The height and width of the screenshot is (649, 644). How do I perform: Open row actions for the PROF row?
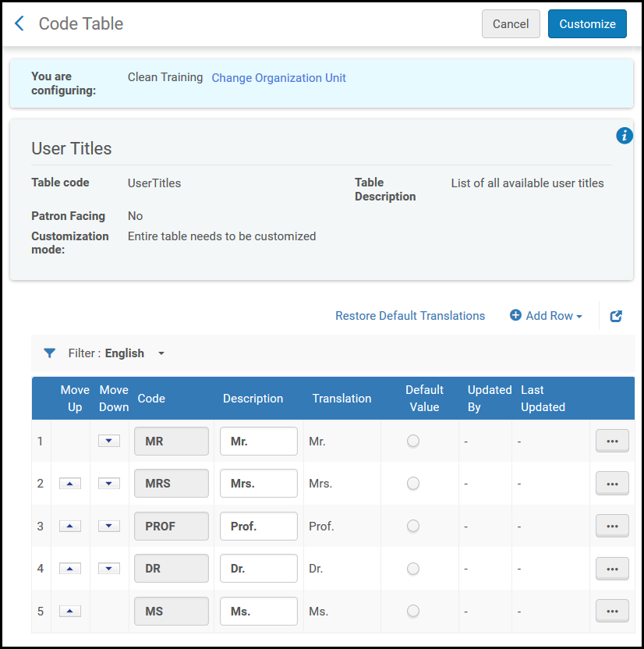[x=612, y=526]
